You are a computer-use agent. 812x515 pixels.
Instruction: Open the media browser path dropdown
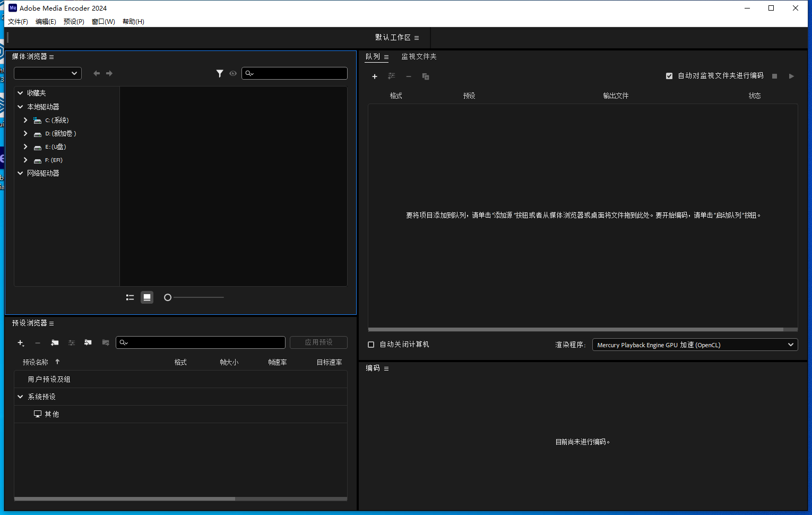tap(48, 73)
